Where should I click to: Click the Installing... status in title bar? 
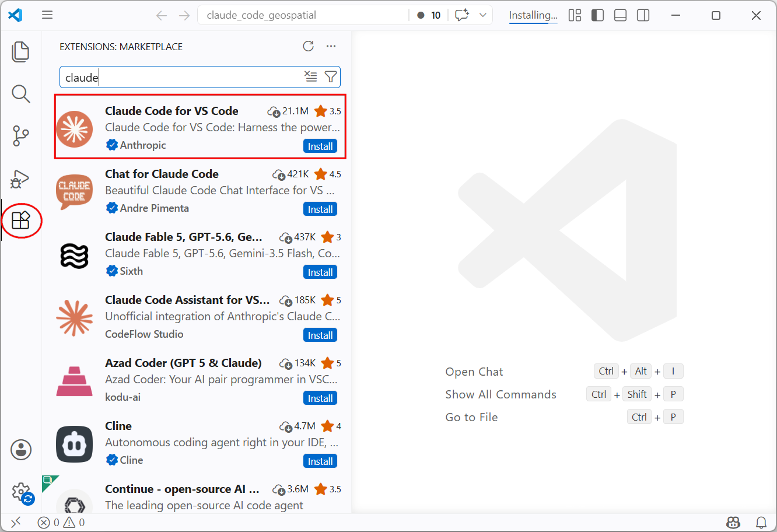533,16
